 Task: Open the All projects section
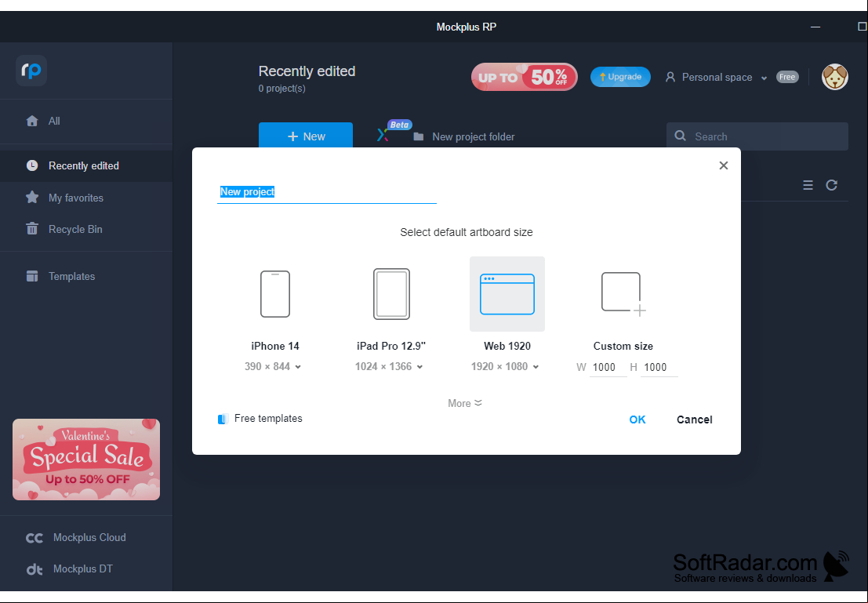86,121
